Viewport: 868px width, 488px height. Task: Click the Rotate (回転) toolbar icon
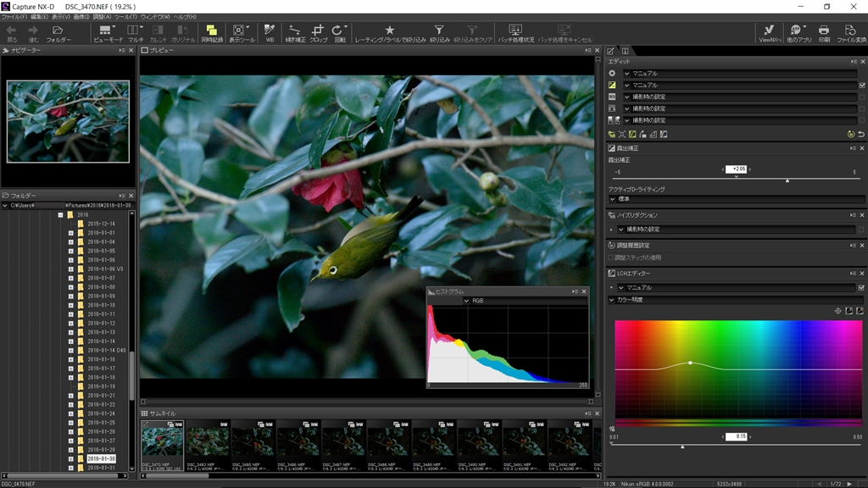coord(340,33)
